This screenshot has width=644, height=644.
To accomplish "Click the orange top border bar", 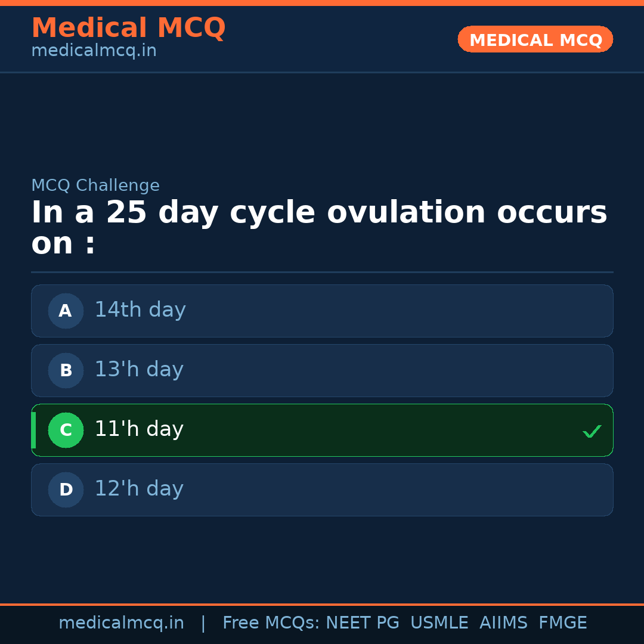I will (322, 3).
